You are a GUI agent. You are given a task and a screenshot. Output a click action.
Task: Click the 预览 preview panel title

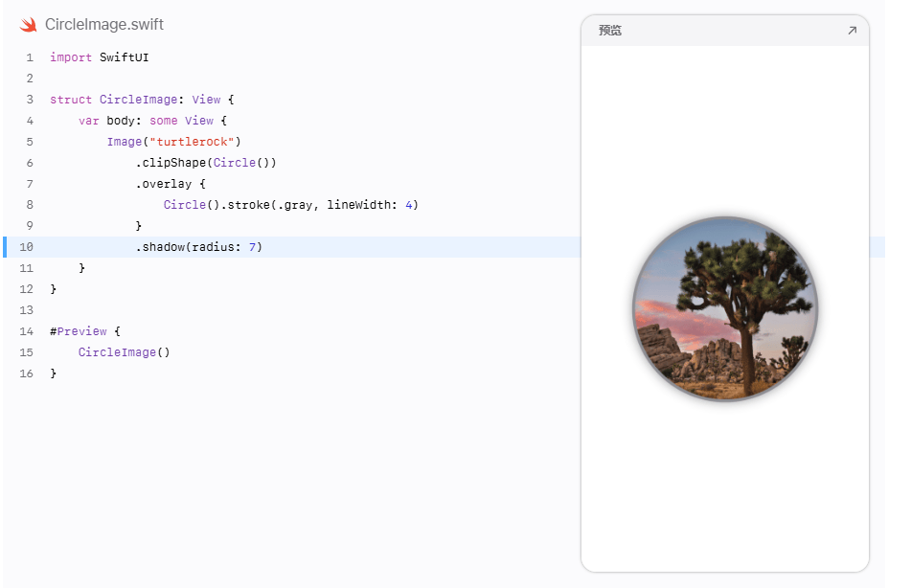coord(610,31)
